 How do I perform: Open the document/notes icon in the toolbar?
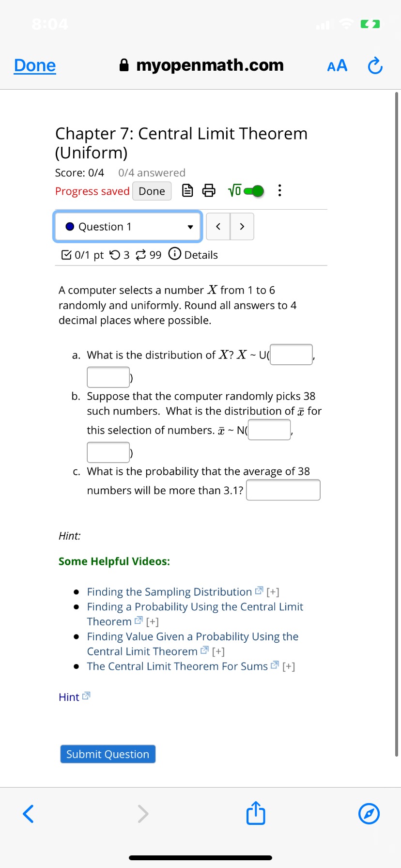tap(187, 190)
